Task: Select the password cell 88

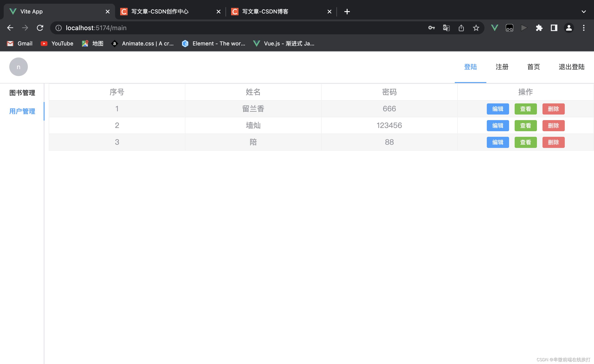Action: 389,142
